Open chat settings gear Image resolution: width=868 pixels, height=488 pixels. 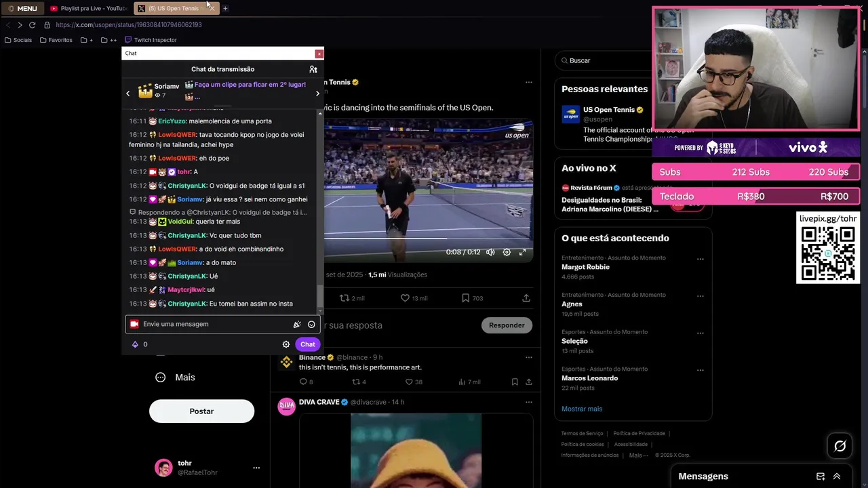(286, 344)
